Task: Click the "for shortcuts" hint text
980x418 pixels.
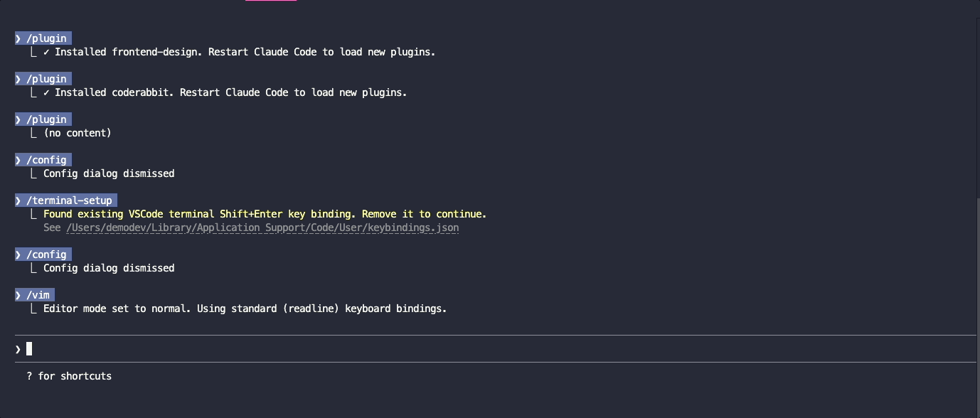Action: [x=75, y=376]
